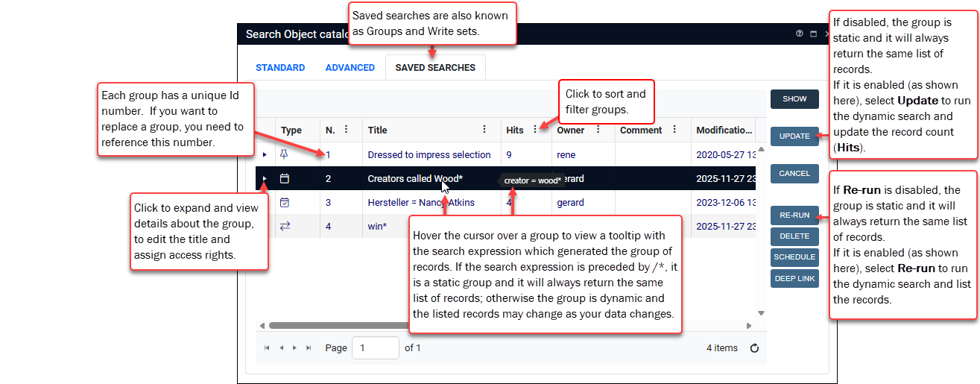Go to the first page in pager

[x=267, y=347]
